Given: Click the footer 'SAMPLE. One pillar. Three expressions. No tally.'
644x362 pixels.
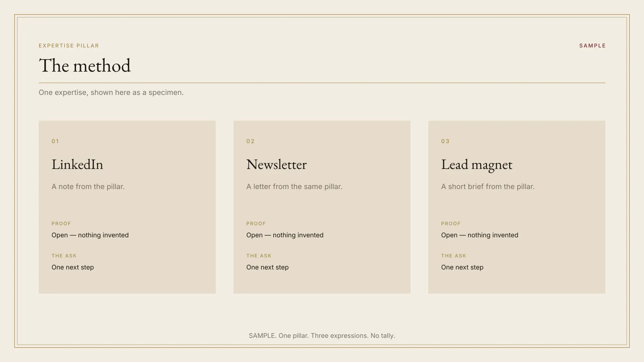Looking at the screenshot, I should (322, 336).
